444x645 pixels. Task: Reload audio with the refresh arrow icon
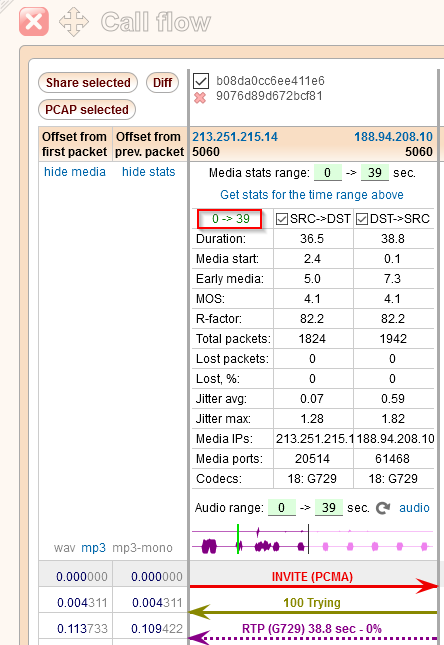coord(383,508)
